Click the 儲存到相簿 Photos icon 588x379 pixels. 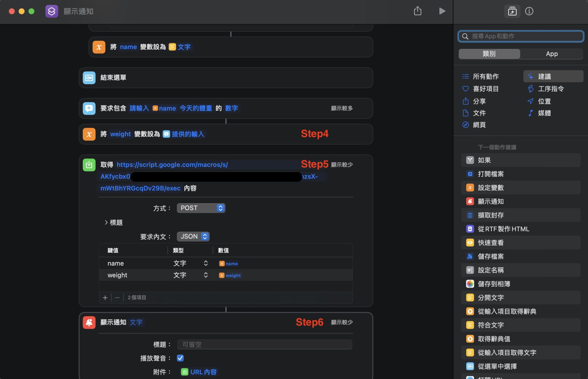[x=470, y=284]
